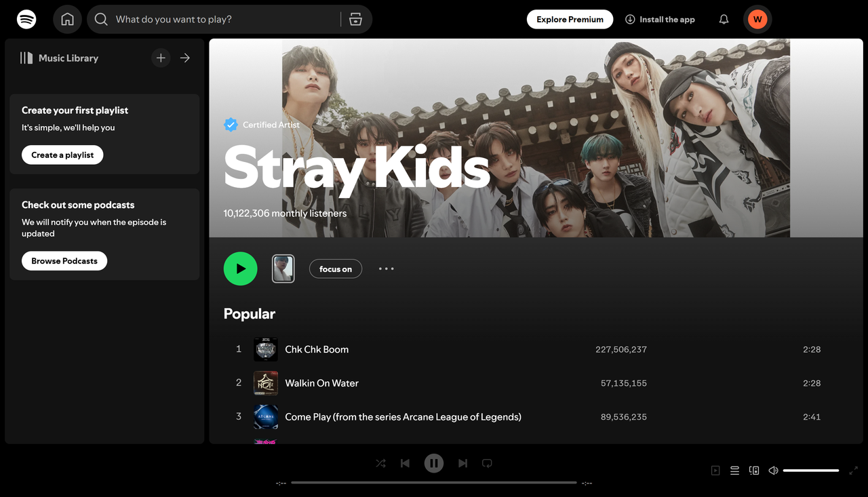Screen dimensions: 868x497
Task: Open the Now Playing view icon
Action: (x=715, y=470)
